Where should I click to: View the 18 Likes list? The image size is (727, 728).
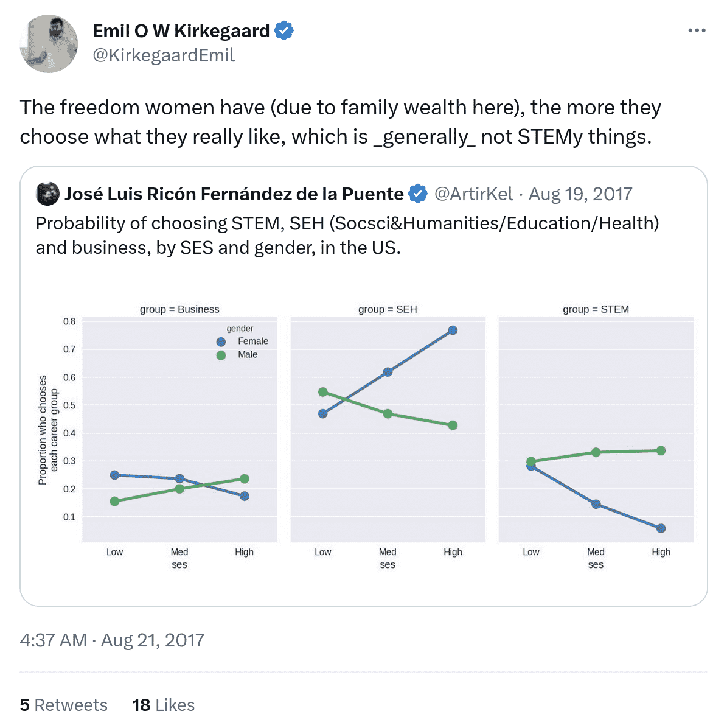(163, 705)
